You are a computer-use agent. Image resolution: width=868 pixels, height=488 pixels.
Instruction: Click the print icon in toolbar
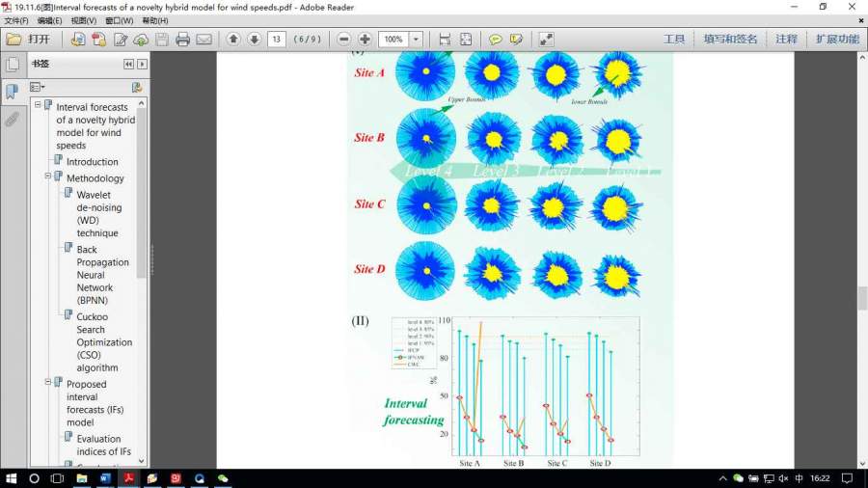click(182, 40)
